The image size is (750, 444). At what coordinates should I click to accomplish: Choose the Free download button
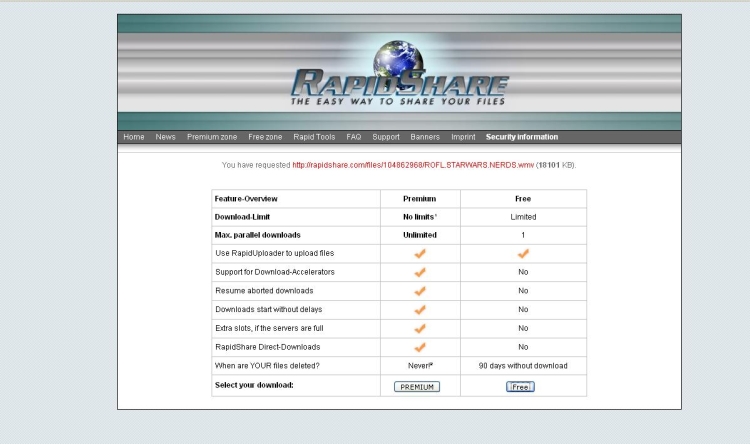pyautogui.click(x=520, y=387)
